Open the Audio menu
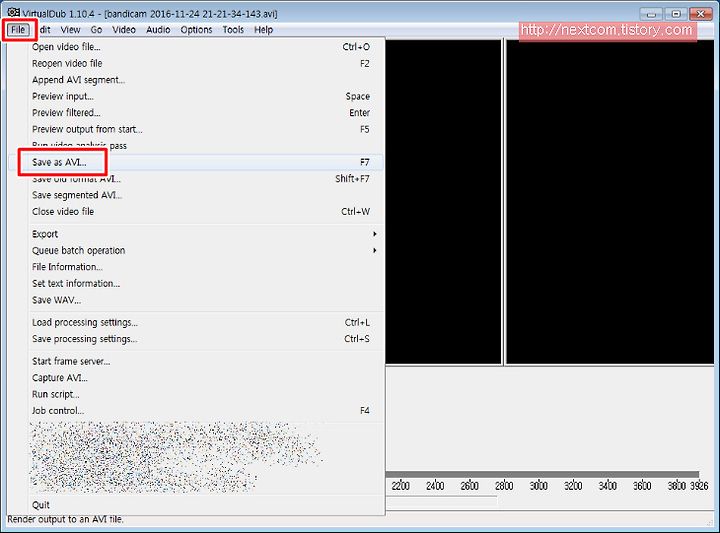 coord(158,30)
